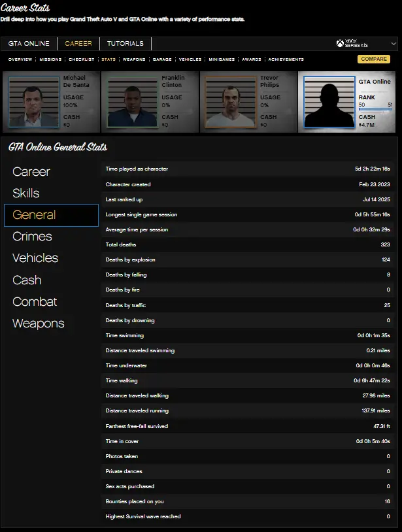Open the Crimes stats category
402x532 pixels.
click(32, 236)
